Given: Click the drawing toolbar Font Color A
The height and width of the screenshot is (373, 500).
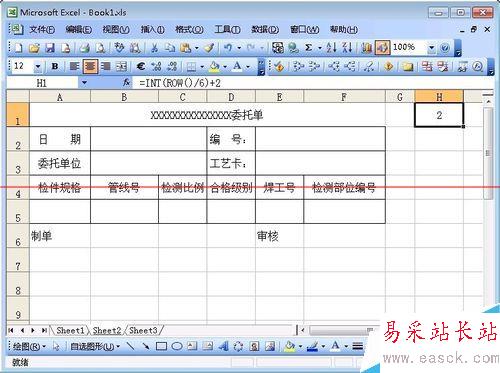Looking at the screenshot, I should [336, 346].
